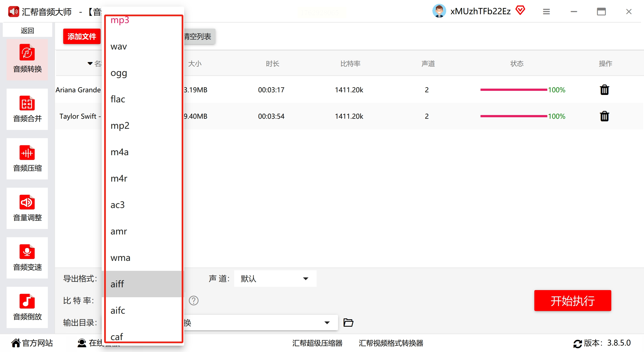Click the 开始执行 start button
The width and height of the screenshot is (644, 352).
572,301
